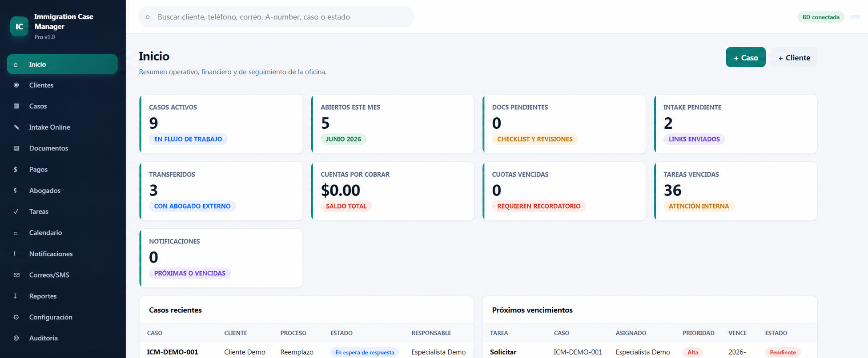Open the Cuentas Por Cobrar card
Image resolution: width=868 pixels, height=358 pixels.
[x=393, y=191]
